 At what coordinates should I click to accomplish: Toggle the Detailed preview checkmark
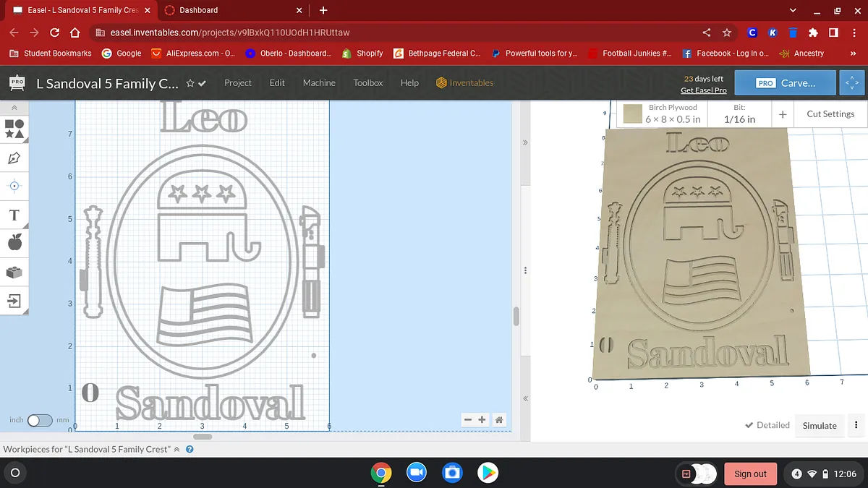coord(767,425)
